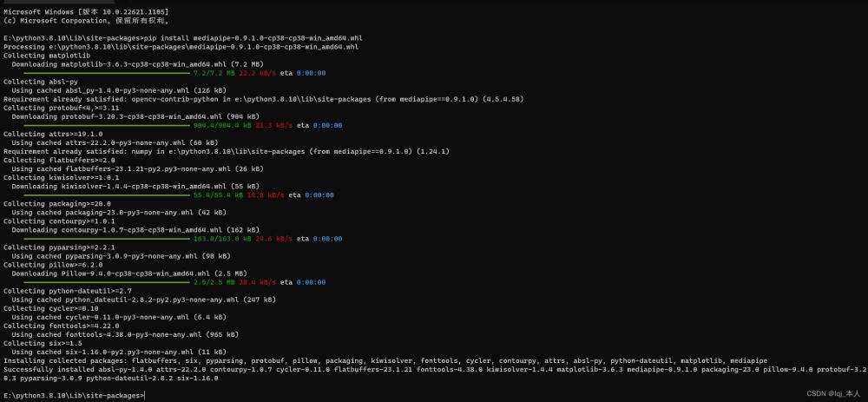Focus the final site-packages command prompt

[x=74, y=396]
